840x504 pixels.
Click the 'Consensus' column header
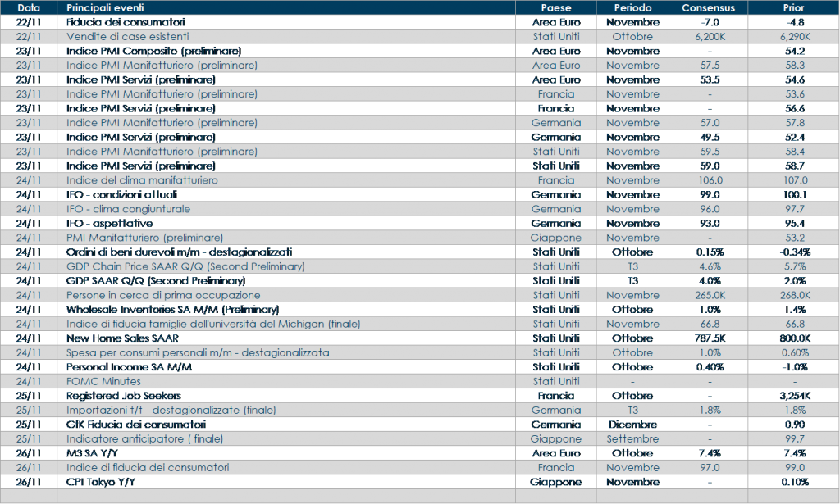point(708,7)
